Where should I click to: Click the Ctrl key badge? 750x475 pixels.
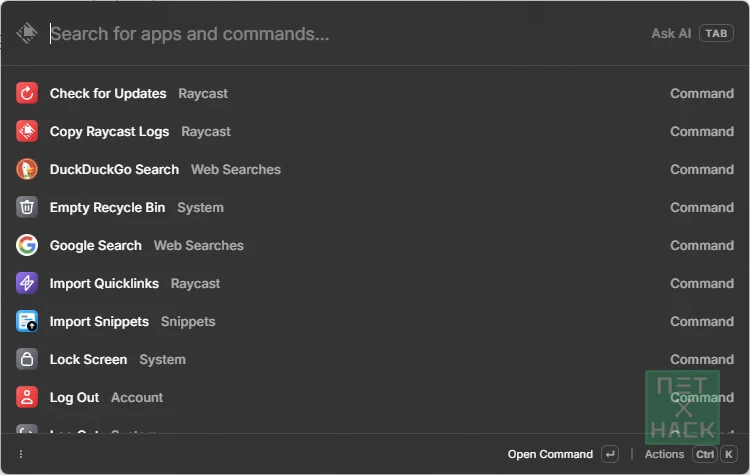[705, 454]
